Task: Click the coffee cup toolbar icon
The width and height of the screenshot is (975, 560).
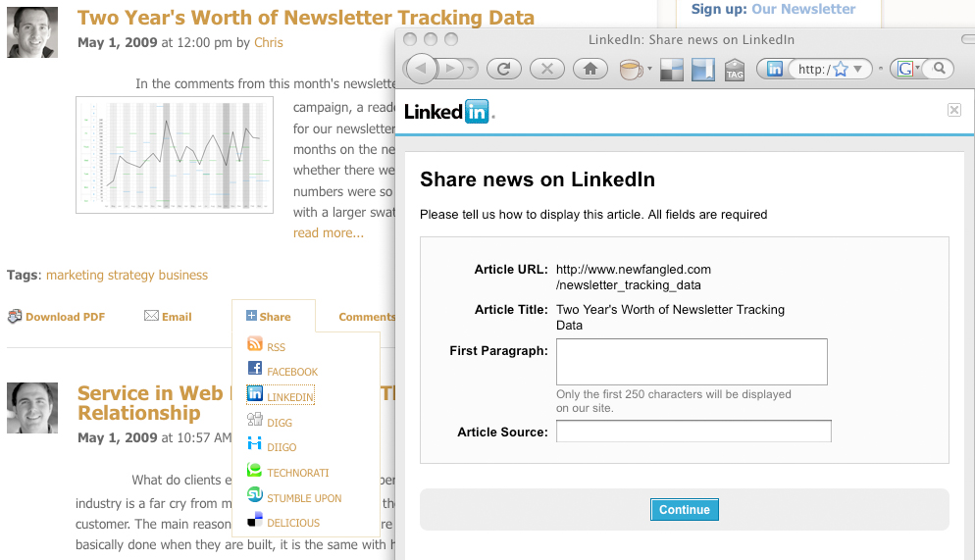Action: (631, 69)
